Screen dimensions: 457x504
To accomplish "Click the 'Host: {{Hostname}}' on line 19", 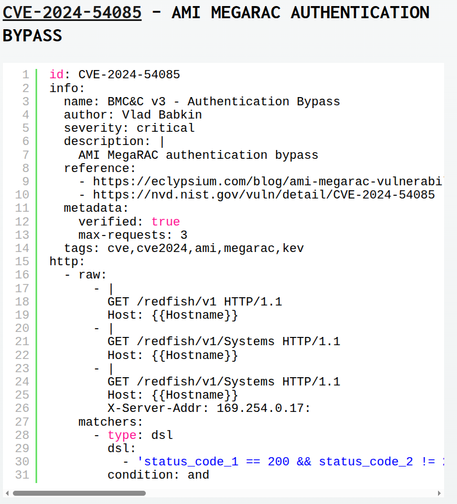I will tap(173, 315).
